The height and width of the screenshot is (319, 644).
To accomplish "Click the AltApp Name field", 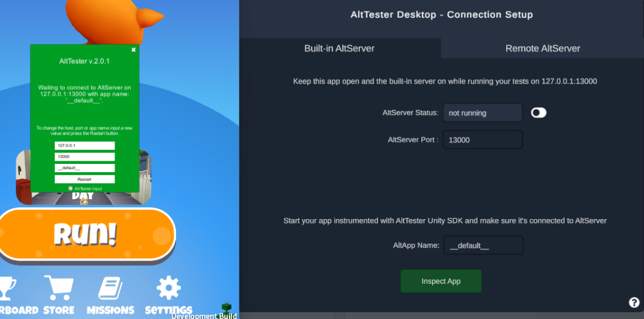I will click(484, 246).
